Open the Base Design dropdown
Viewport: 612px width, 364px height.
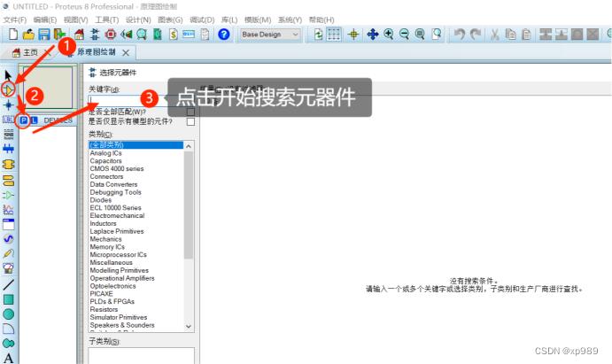(270, 35)
